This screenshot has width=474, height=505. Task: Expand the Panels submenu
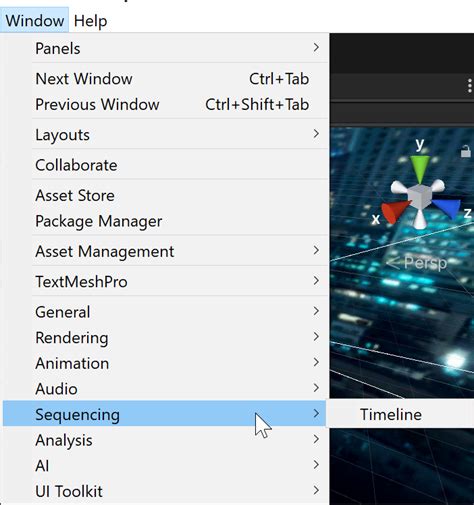tap(164, 48)
